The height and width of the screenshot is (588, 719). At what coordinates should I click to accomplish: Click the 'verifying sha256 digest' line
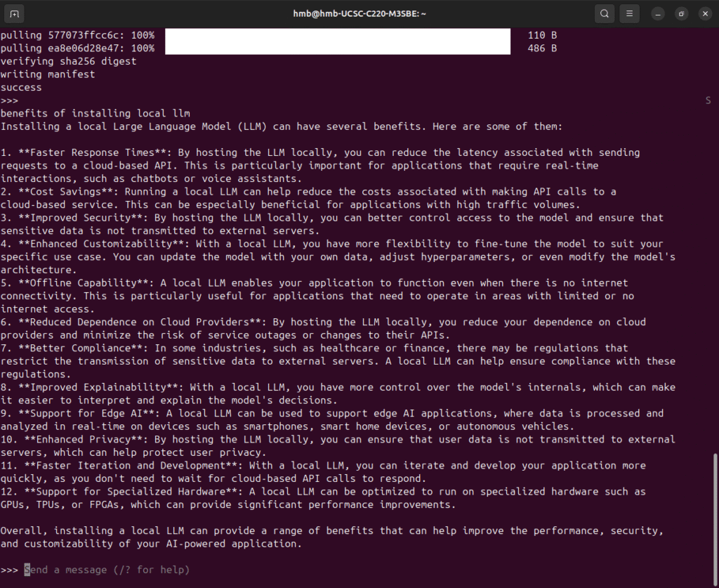click(68, 61)
